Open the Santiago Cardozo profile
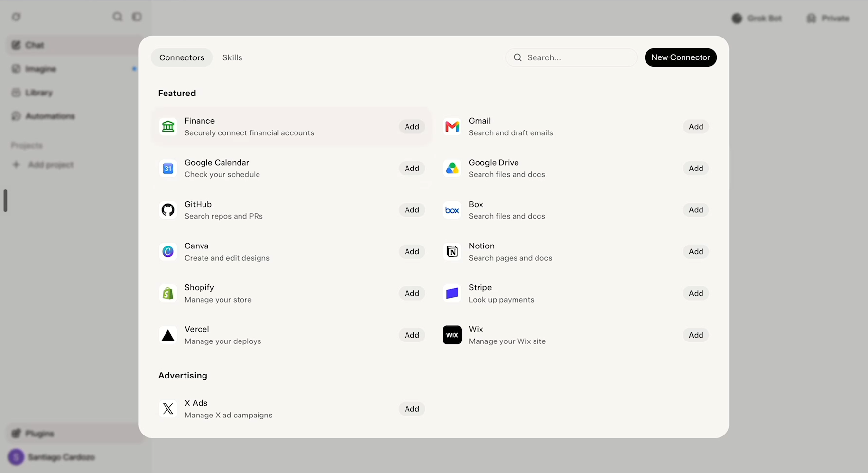868x473 pixels. tap(53, 457)
